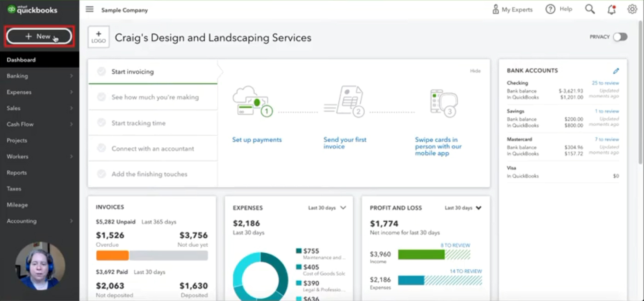Viewport: 644px width, 301px height.
Task: Open Checking 25 to review link
Action: pyautogui.click(x=605, y=83)
